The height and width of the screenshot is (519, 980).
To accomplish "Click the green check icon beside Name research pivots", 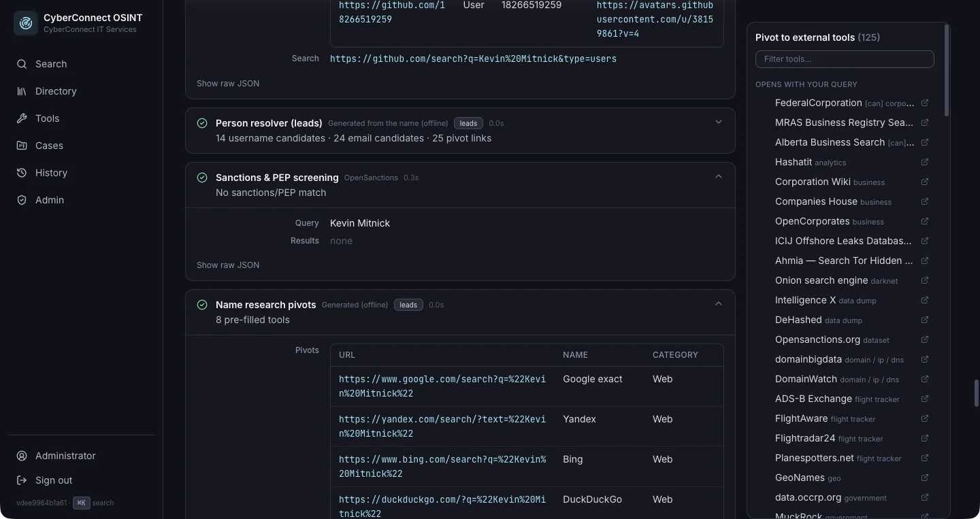I will 202,305.
